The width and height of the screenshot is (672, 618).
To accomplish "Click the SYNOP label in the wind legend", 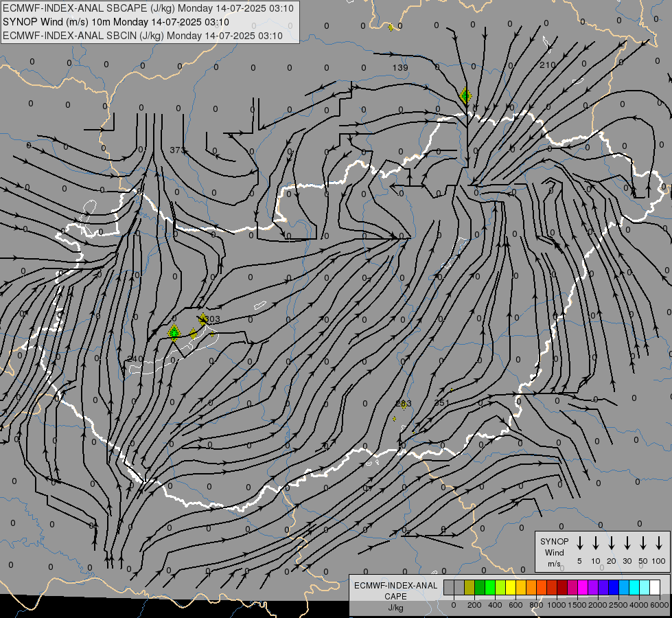I will 554,541.
